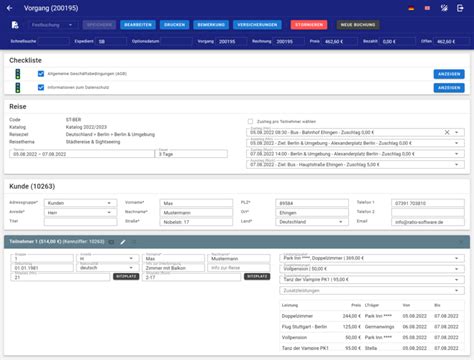Select the Doppelzimmer row in Leistung table
This screenshot has height=360, width=474.
pos(372,316)
